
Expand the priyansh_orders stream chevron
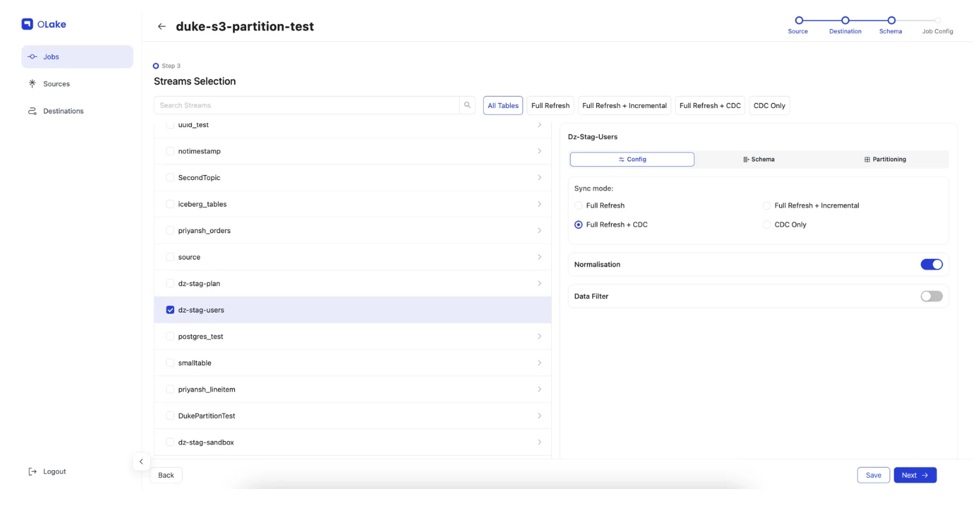539,231
